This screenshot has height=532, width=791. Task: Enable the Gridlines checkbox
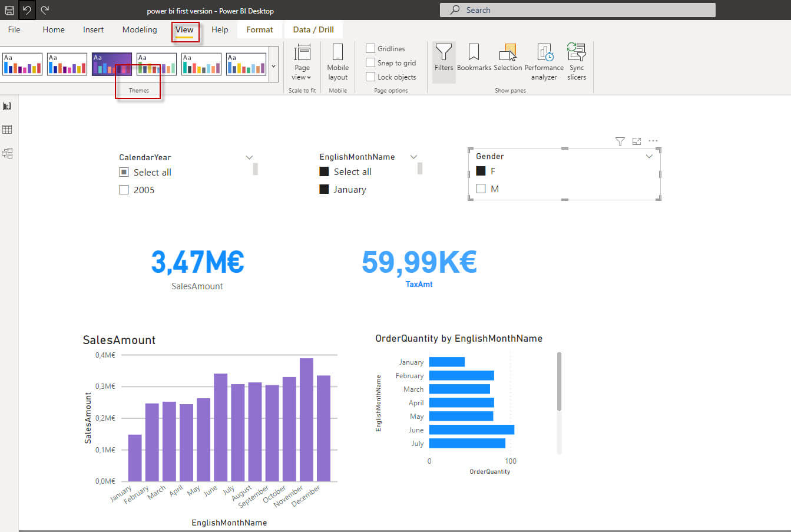pos(370,48)
